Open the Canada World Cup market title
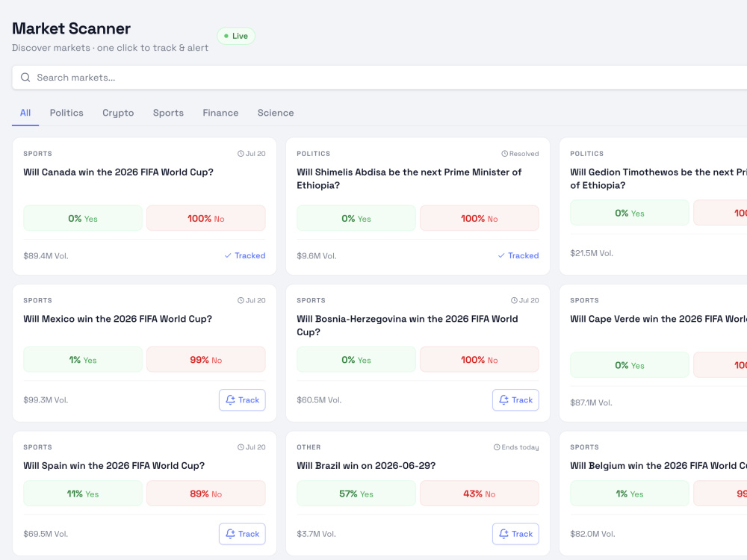Viewport: 747px width, 560px height. 118,172
